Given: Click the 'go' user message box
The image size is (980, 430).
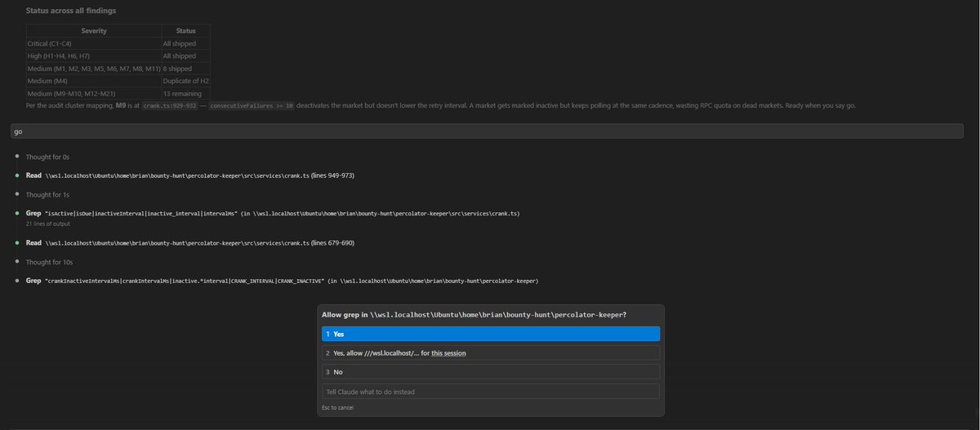Looking at the screenshot, I should [487, 131].
